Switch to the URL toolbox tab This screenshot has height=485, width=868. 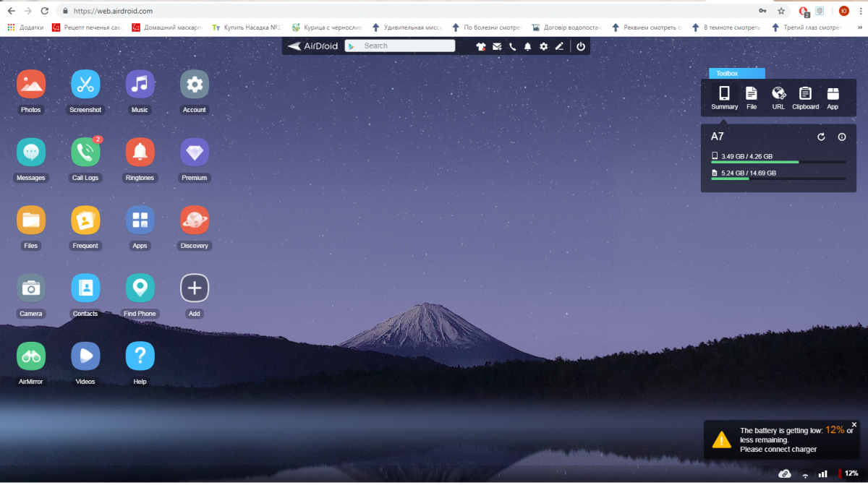tap(778, 97)
